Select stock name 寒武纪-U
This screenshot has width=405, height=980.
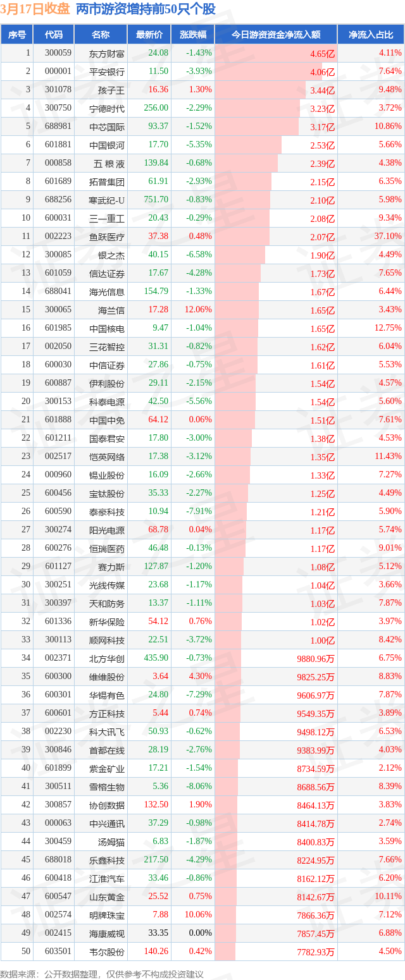pos(107,200)
